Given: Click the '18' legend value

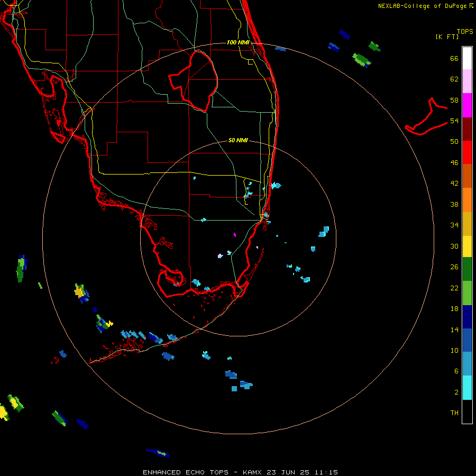Looking at the screenshot, I should [454, 309].
